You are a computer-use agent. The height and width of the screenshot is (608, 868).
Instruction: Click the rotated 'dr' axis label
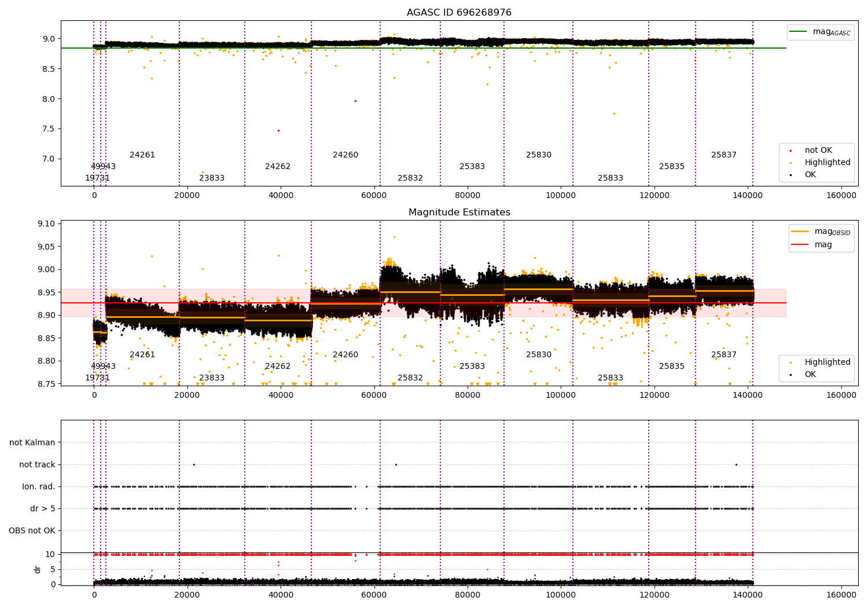[x=38, y=569]
